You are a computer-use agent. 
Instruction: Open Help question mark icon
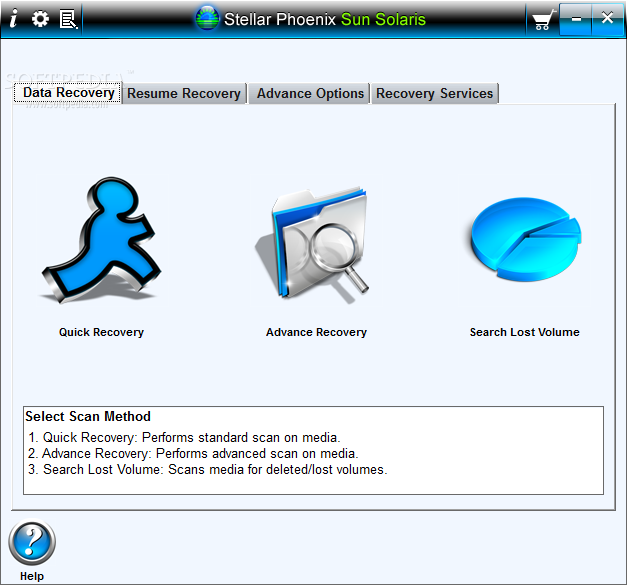click(x=32, y=542)
